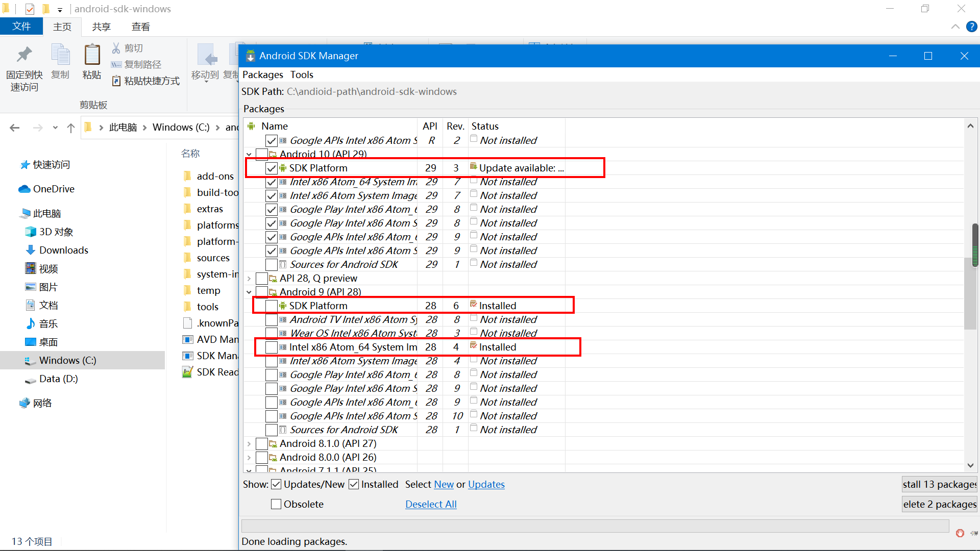Open the Packages menu
980x551 pixels.
[x=262, y=74]
